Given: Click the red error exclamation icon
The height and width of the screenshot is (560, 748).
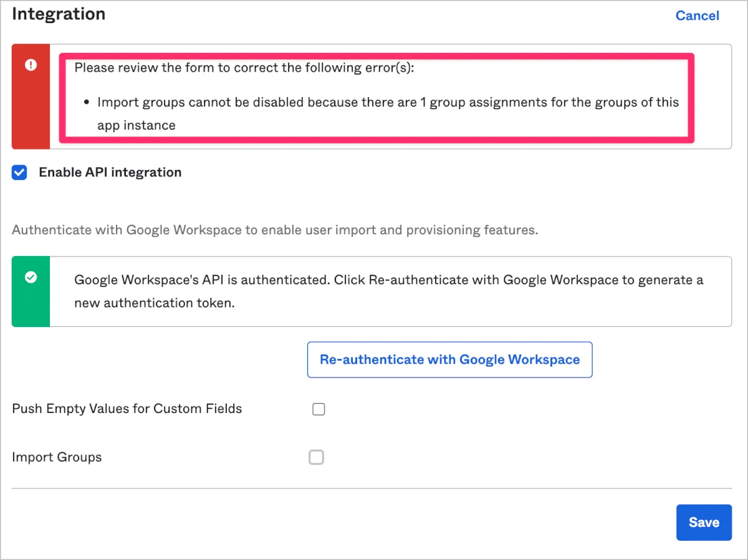Looking at the screenshot, I should coord(31,65).
